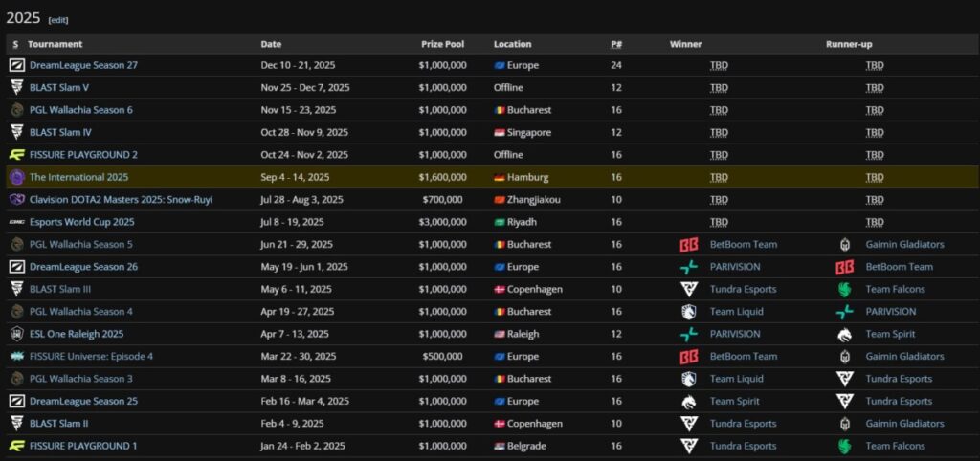Open PARIVISION winner link in DreamLeague Season 26 row

click(735, 267)
